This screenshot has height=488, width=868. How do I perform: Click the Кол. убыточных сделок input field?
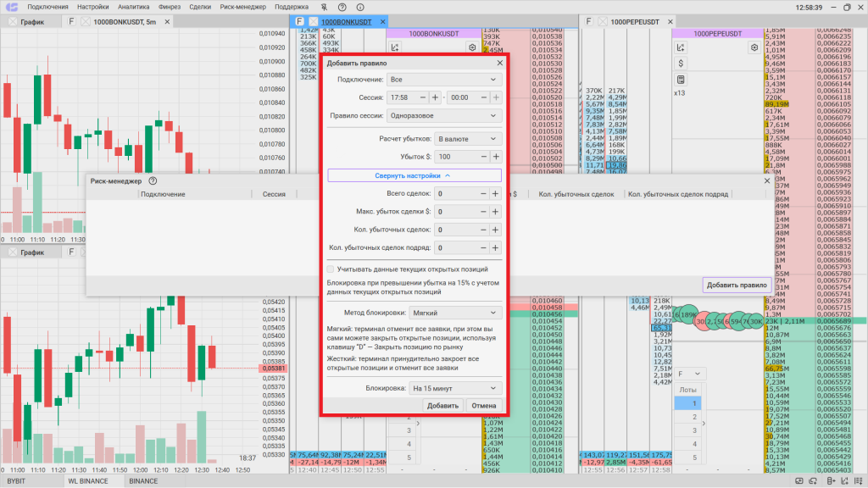tap(456, 230)
